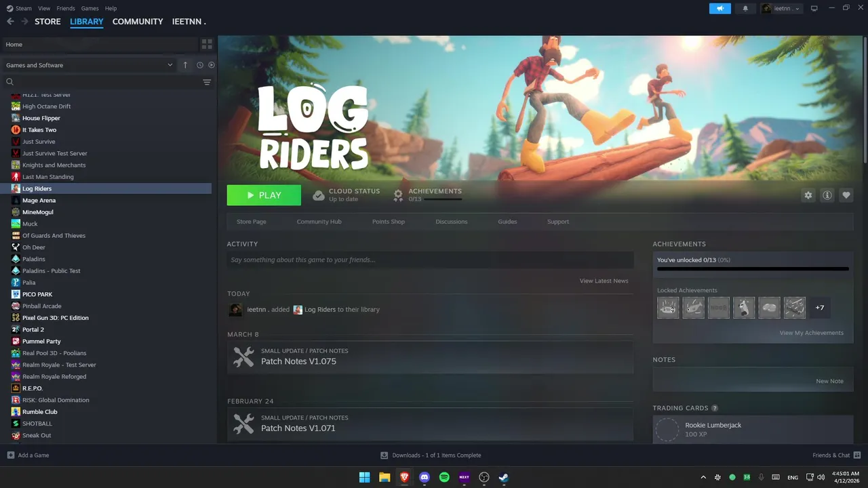Toggle library grid view icon next to Home
Screen dimensions: 868x488
point(207,44)
